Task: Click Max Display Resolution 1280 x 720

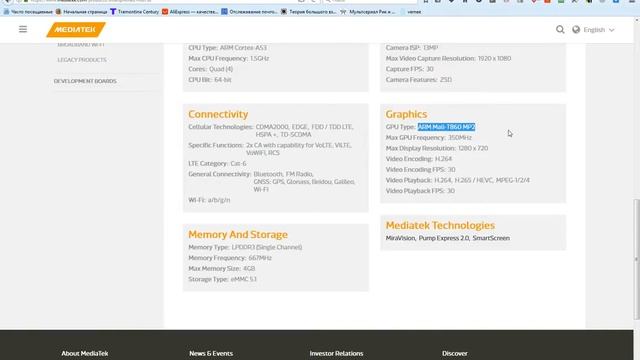Action: pyautogui.click(x=437, y=148)
